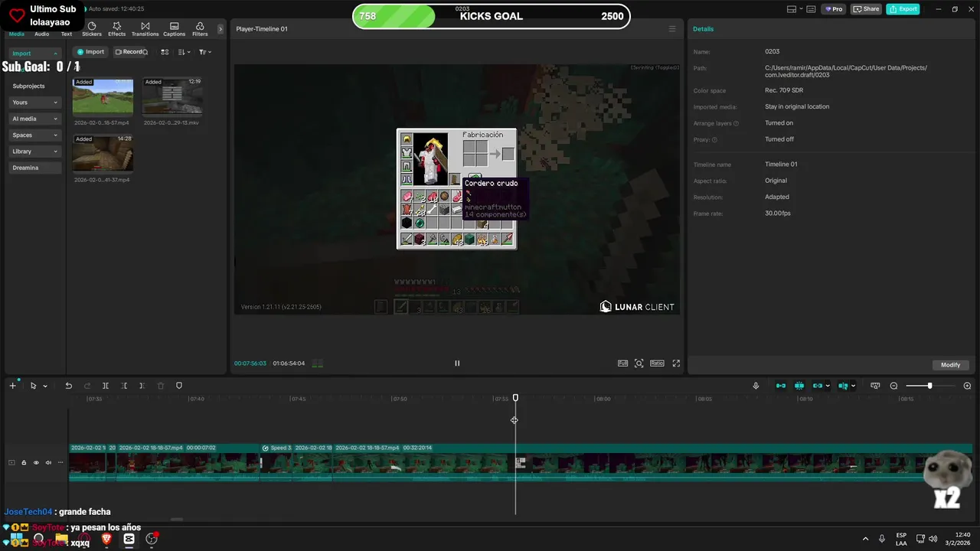Open Dreamina in media sidebar
Image resolution: width=980 pixels, height=551 pixels.
pos(35,168)
